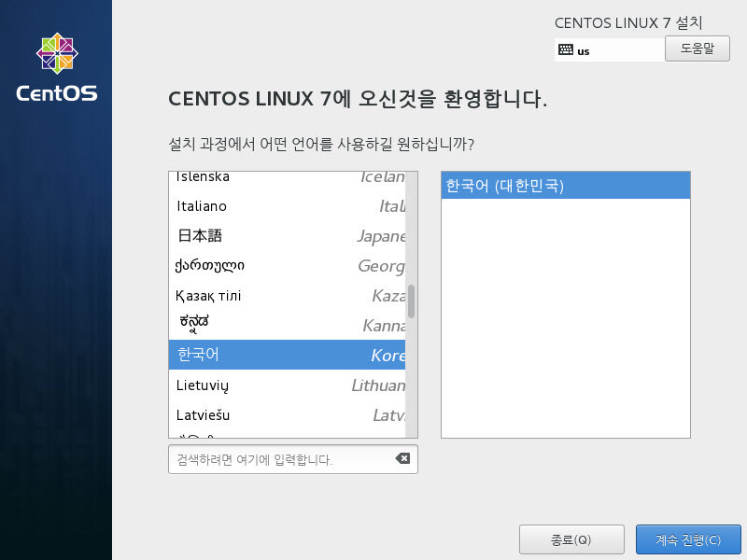Select 한국어 (대한민국) locale entry
Screen dimensions: 747x560
pos(566,185)
